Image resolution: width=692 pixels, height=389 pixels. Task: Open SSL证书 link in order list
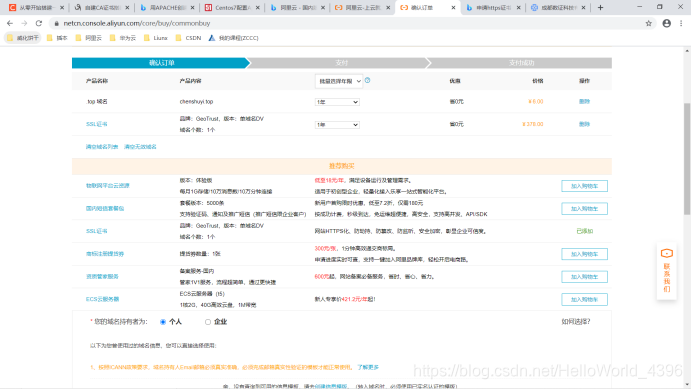97,124
